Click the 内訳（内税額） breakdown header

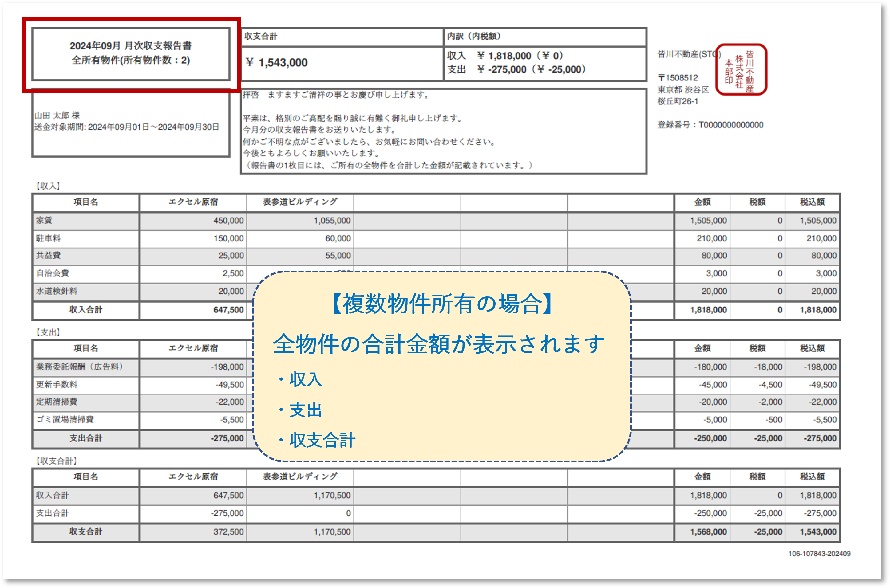473,36
